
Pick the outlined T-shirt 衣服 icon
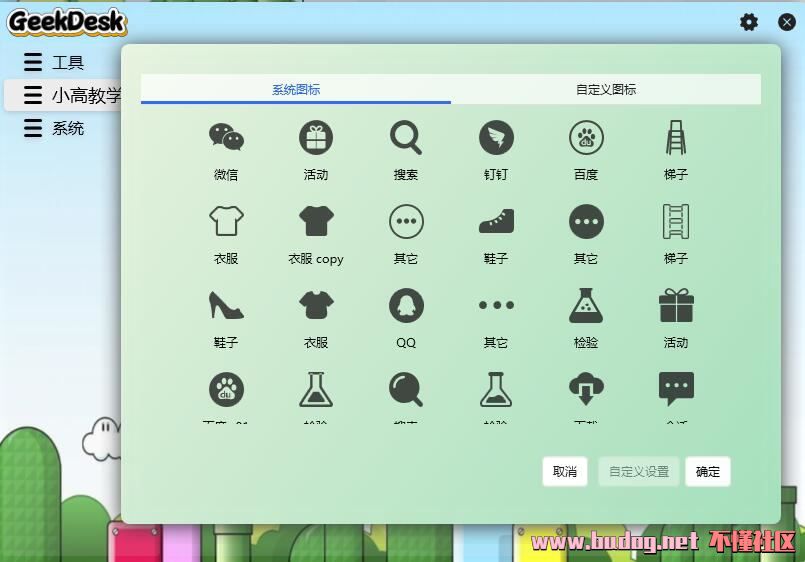[226, 221]
